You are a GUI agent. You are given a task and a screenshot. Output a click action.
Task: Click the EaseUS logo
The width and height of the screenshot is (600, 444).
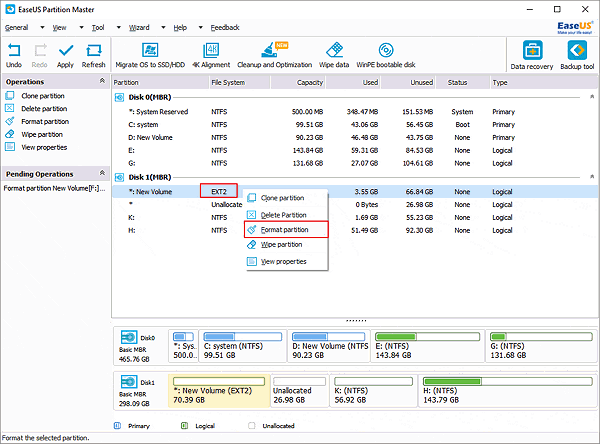[575, 28]
